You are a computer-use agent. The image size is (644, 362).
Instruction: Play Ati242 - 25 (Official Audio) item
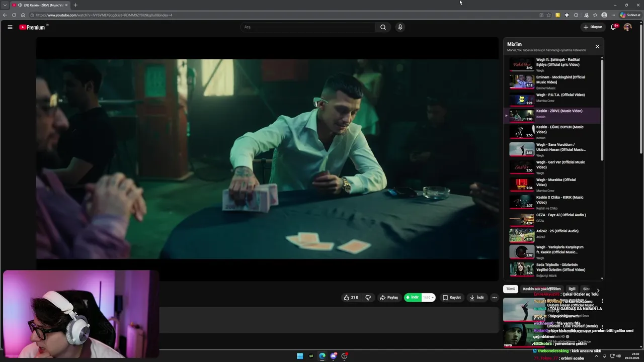click(552, 235)
